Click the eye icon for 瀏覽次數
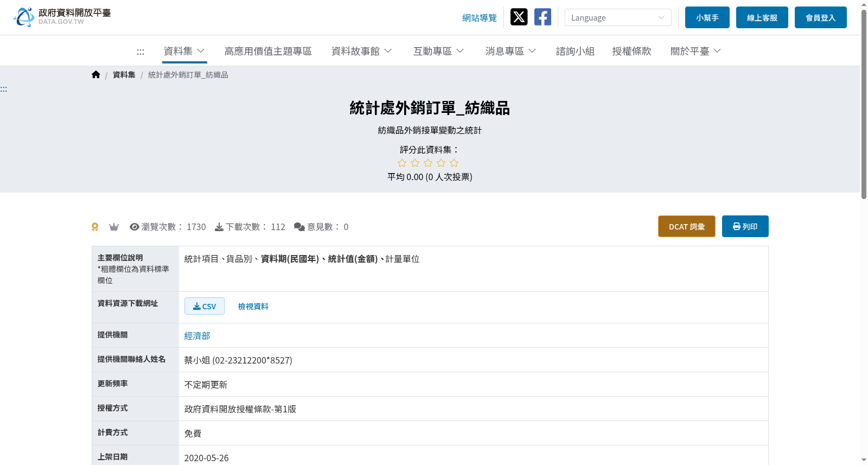The height and width of the screenshot is (465, 868). pos(135,227)
